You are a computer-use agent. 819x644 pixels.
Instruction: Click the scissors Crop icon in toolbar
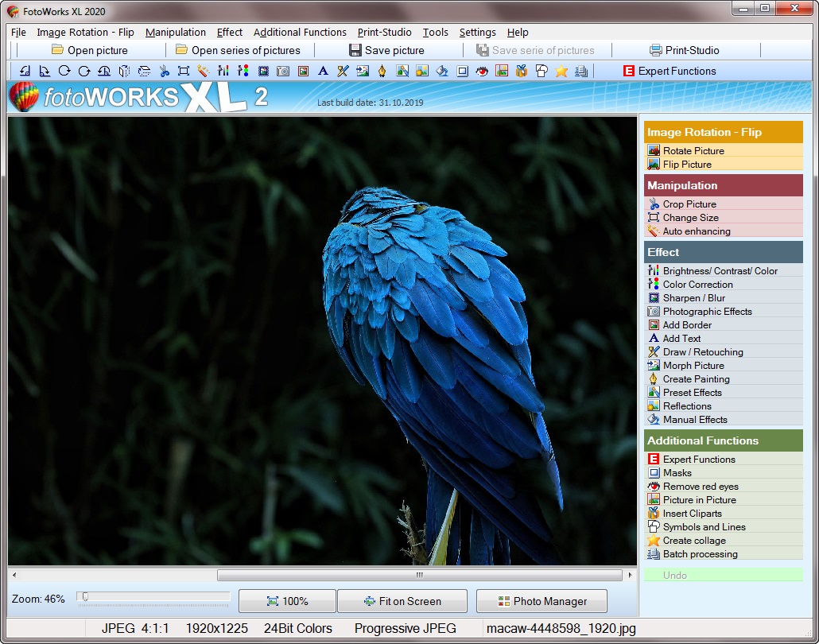[164, 71]
